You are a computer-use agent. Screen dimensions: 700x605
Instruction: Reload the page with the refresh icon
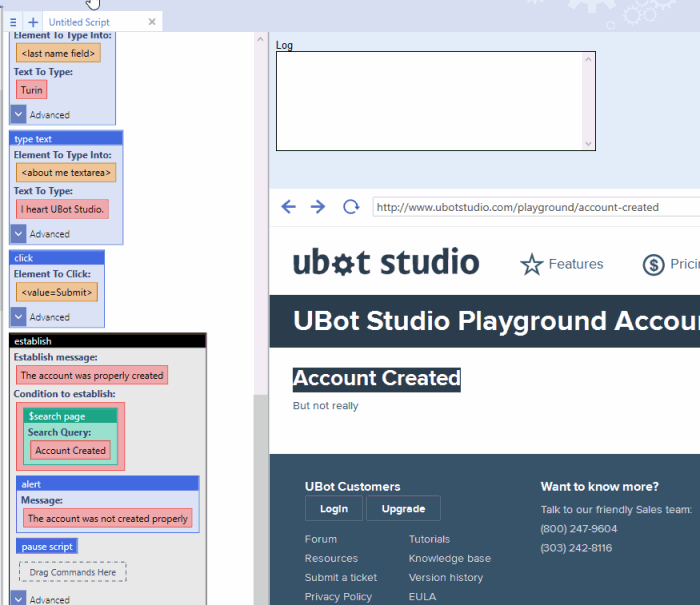[x=351, y=206]
